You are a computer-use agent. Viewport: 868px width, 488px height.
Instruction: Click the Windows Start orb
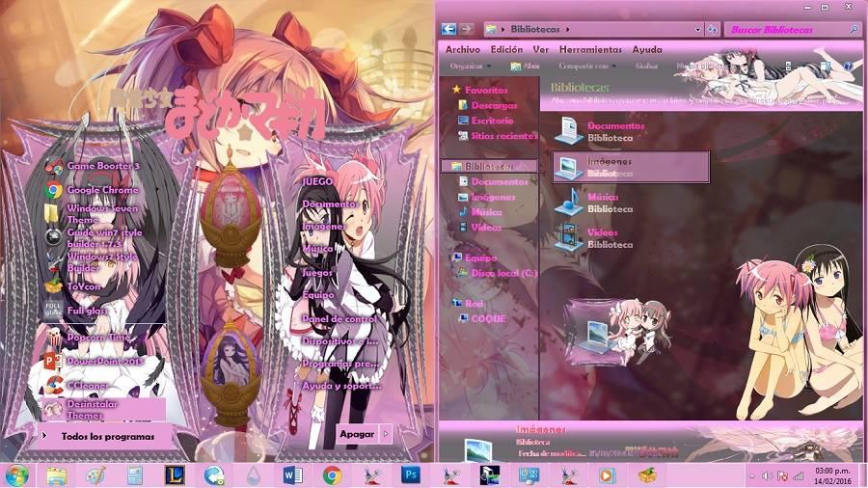(x=16, y=475)
